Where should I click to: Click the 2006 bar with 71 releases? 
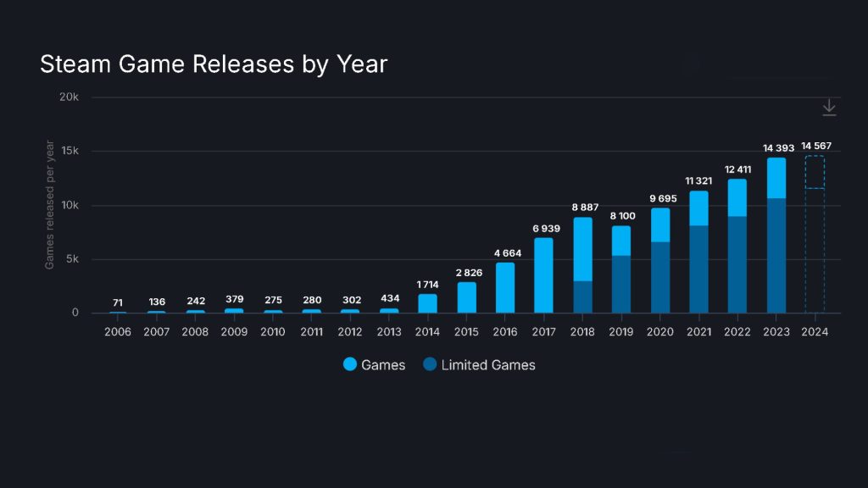[x=118, y=312]
